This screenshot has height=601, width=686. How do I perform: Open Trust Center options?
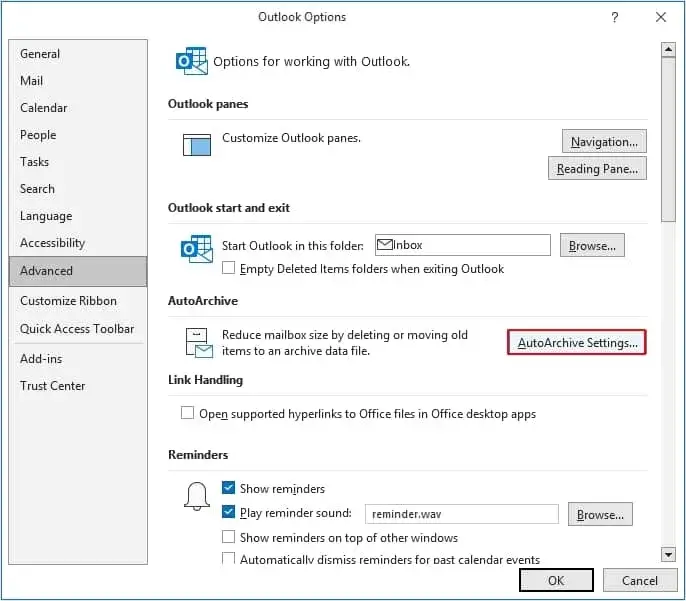click(x=78, y=386)
